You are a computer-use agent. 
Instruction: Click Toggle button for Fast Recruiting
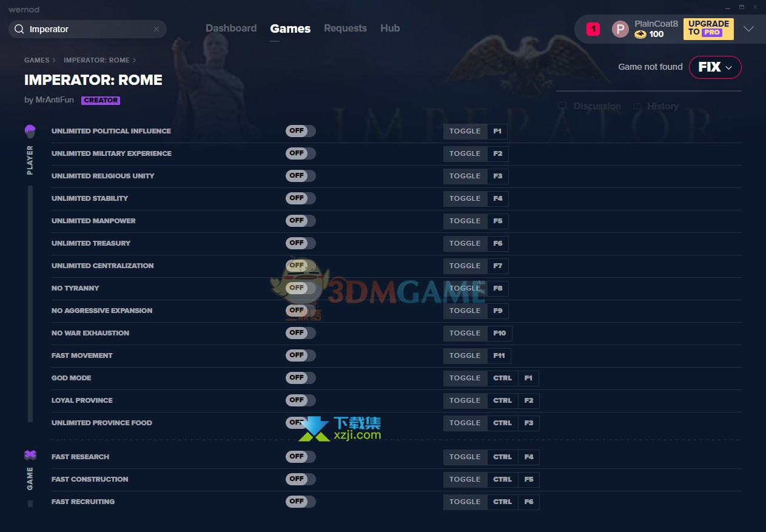(x=465, y=502)
